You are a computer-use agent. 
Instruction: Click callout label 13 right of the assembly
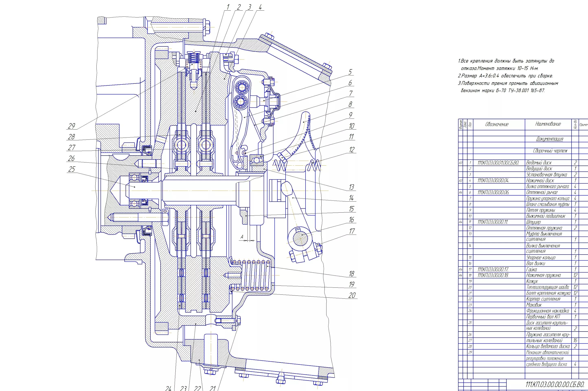coord(351,187)
